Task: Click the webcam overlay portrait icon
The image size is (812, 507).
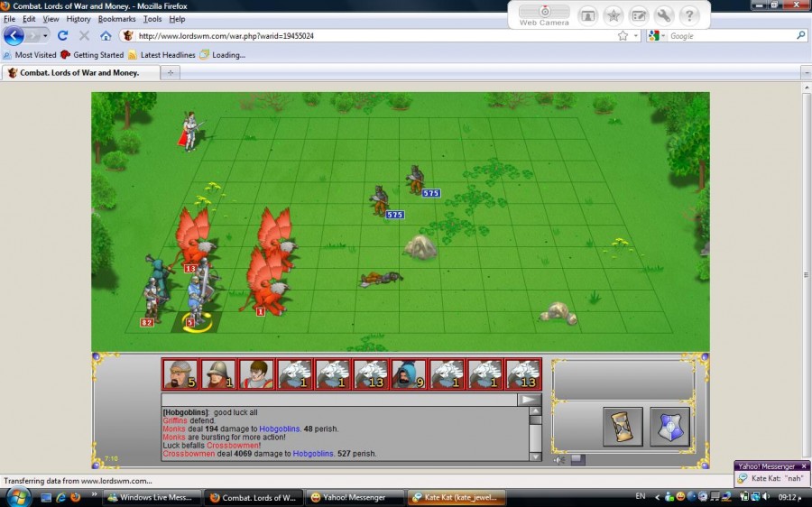Action: point(587,16)
